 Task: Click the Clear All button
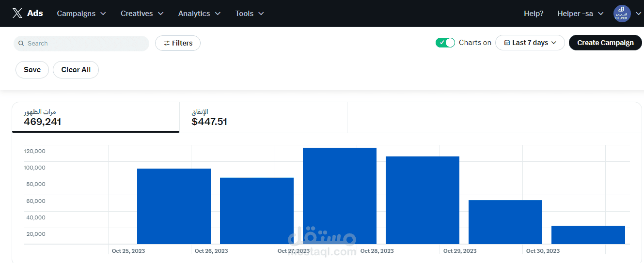click(x=76, y=70)
